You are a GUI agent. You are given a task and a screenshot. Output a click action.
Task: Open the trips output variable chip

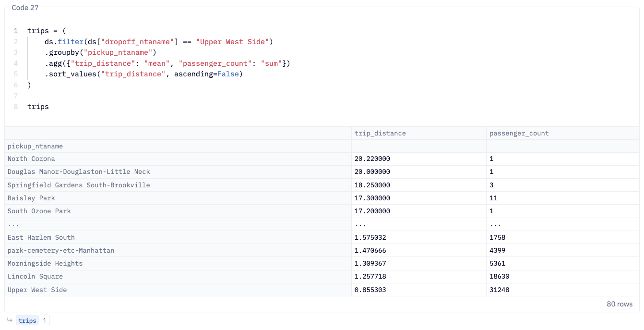[27, 320]
